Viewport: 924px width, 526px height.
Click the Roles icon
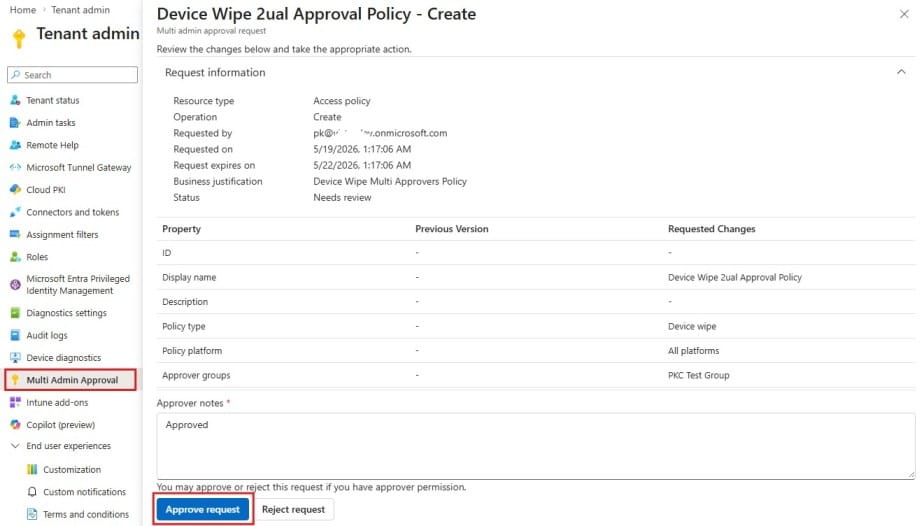click(x=15, y=257)
